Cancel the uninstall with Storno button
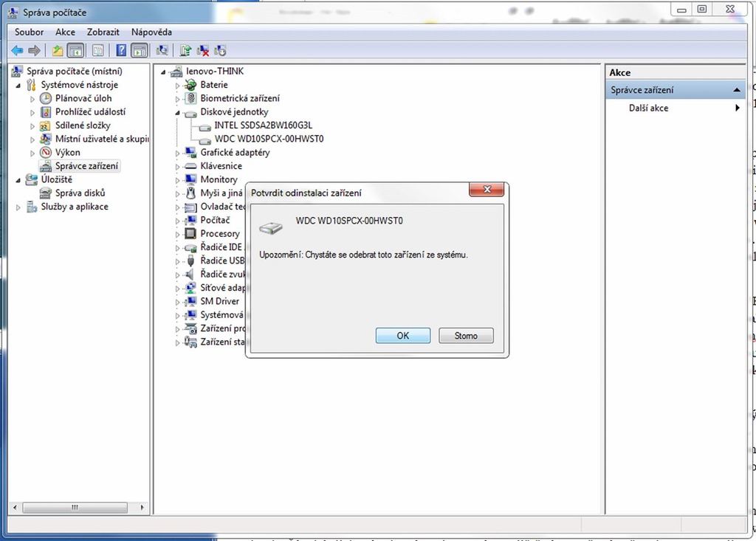 click(x=466, y=335)
